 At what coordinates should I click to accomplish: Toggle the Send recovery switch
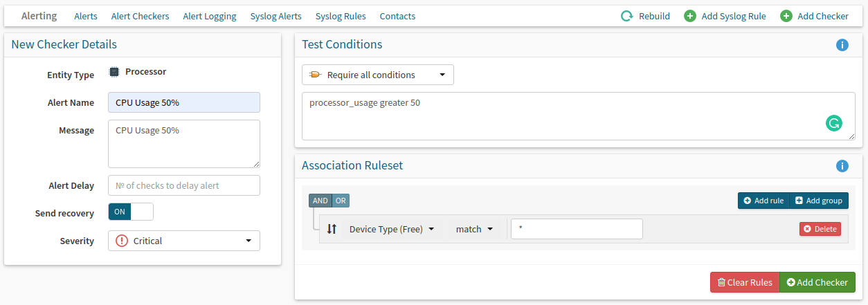click(x=131, y=212)
